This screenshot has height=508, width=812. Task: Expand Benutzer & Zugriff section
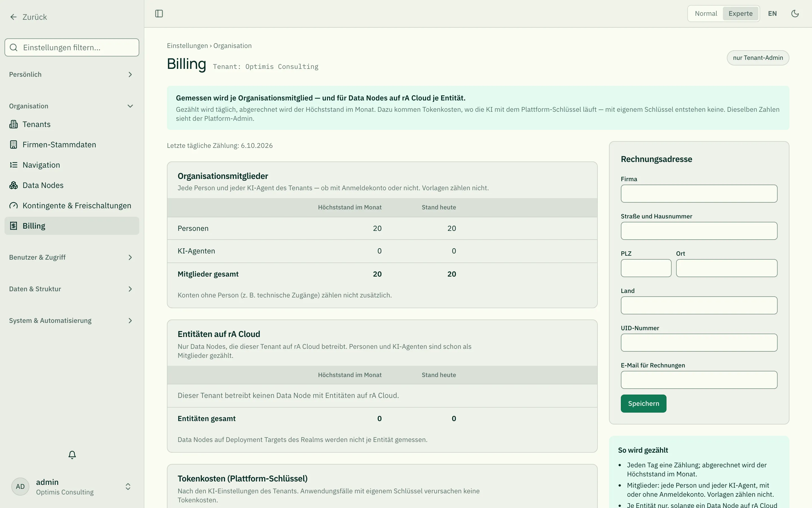[72, 257]
